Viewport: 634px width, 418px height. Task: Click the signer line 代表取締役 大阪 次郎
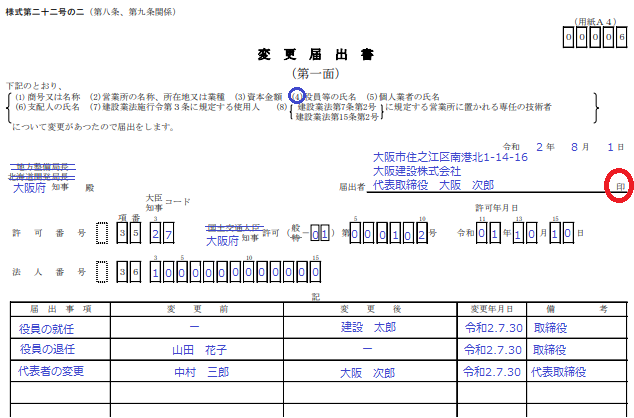pos(433,185)
